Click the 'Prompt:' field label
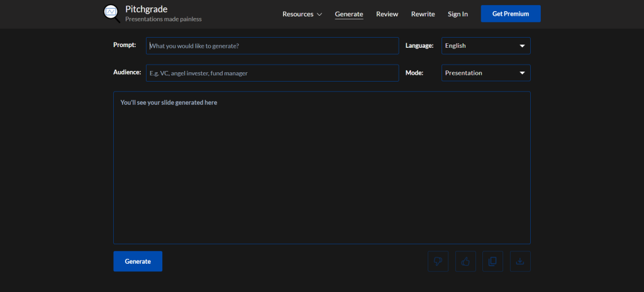This screenshot has width=644, height=292. (125, 45)
